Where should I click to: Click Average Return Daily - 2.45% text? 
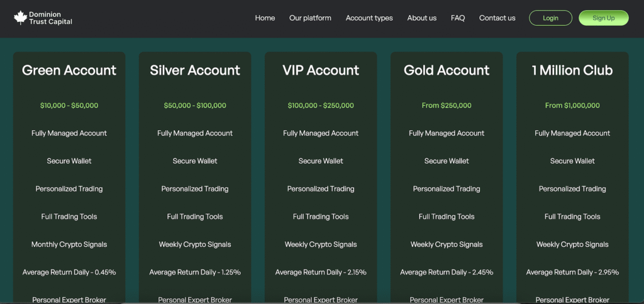tap(447, 272)
